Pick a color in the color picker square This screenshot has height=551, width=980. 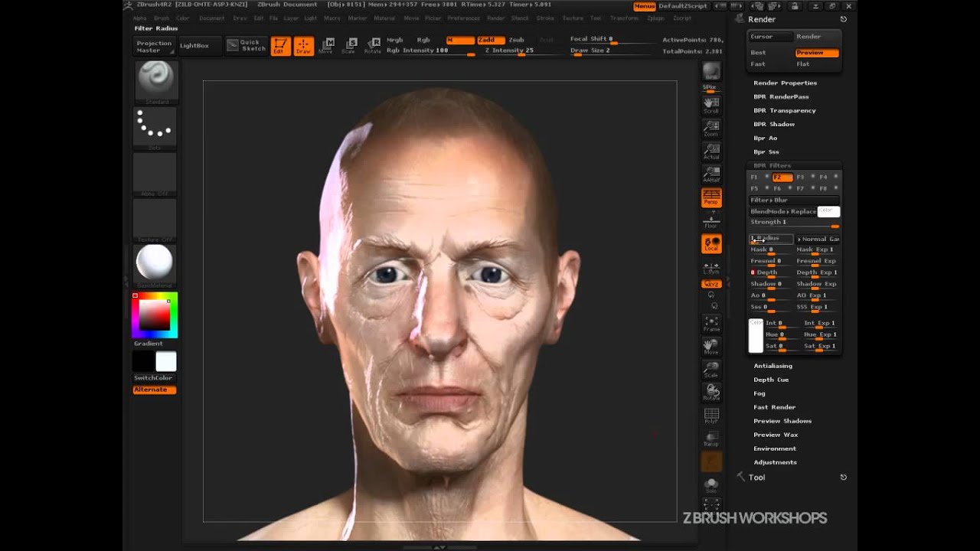tap(154, 315)
